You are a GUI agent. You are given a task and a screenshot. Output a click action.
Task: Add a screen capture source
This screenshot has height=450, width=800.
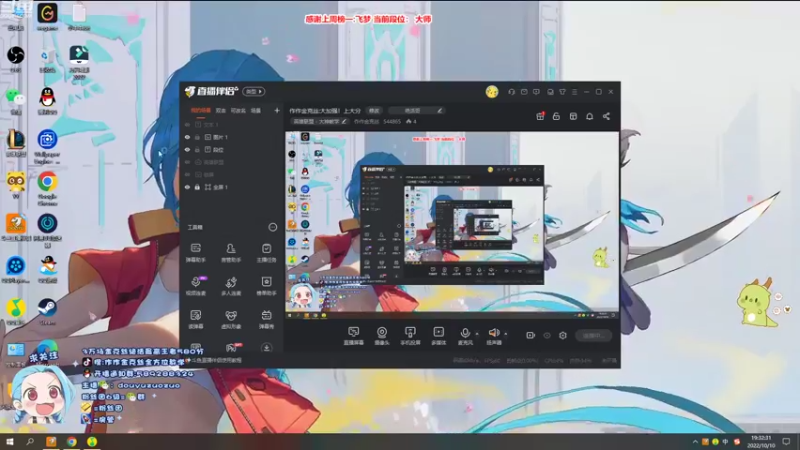click(354, 336)
